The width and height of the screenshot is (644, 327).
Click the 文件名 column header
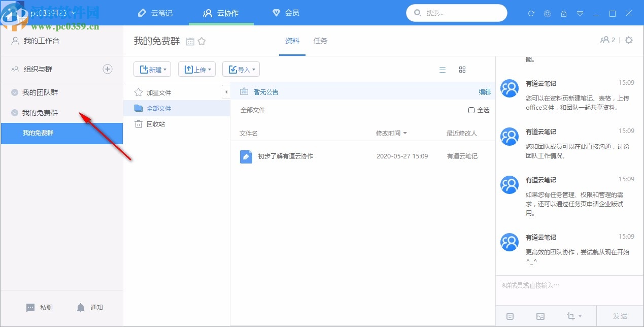pyautogui.click(x=249, y=134)
